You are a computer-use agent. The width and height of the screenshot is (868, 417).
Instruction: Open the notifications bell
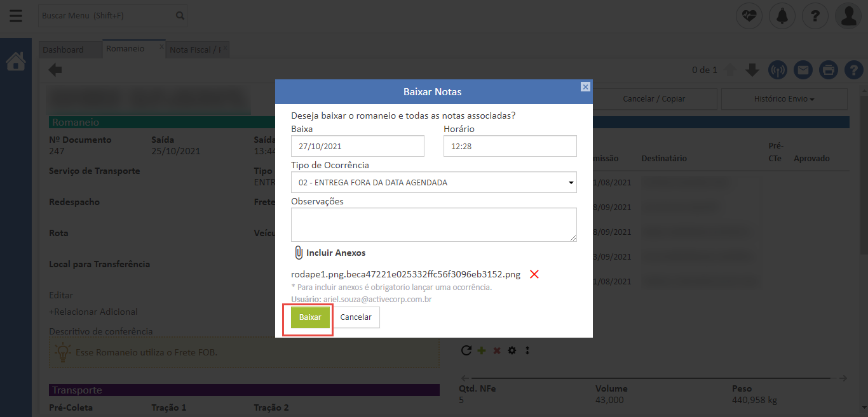pos(782,15)
